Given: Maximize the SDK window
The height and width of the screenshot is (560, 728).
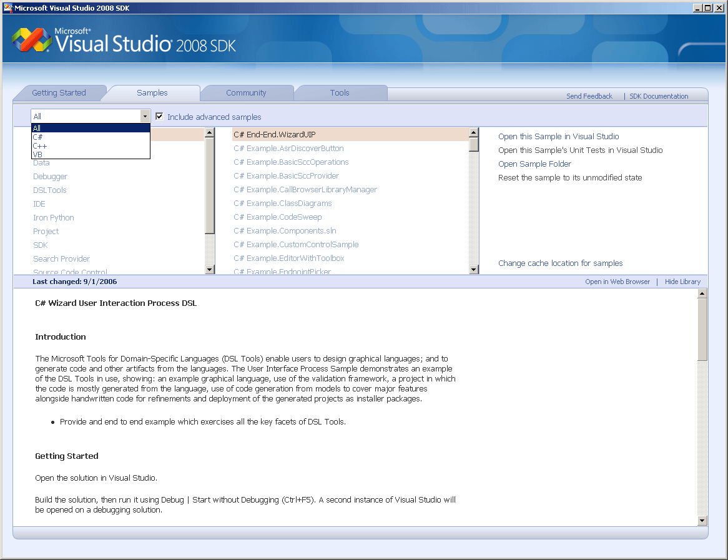Looking at the screenshot, I should click(x=707, y=8).
